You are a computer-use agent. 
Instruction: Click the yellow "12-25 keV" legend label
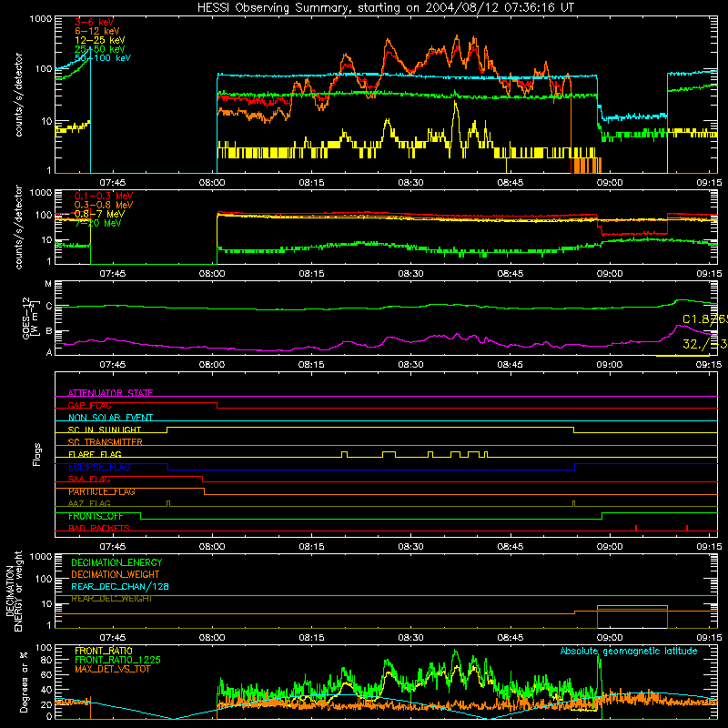[x=99, y=40]
